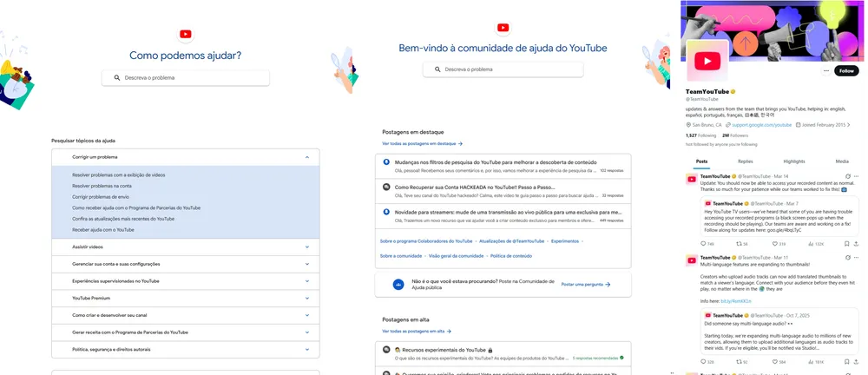868x375 pixels.
Task: Expand 'Gerar receita com o Programa de Parcerias'
Action: (x=307, y=332)
